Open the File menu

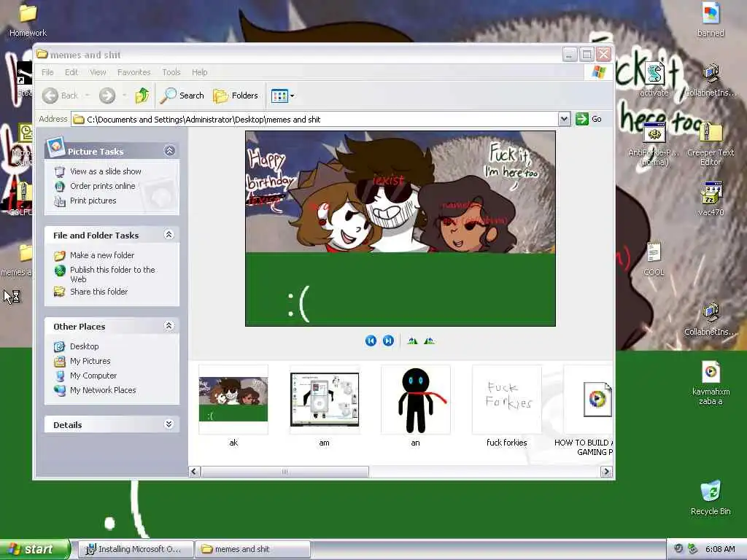(47, 72)
